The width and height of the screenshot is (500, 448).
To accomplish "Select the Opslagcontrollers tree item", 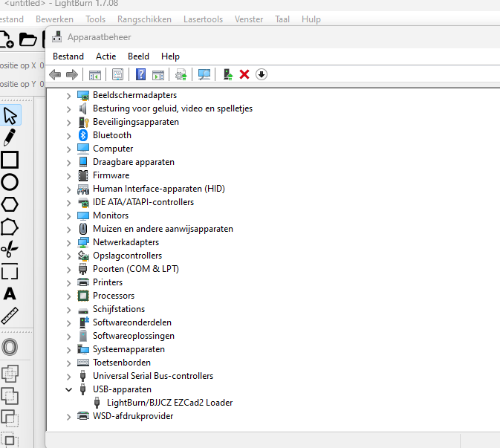I will pyautogui.click(x=127, y=256).
